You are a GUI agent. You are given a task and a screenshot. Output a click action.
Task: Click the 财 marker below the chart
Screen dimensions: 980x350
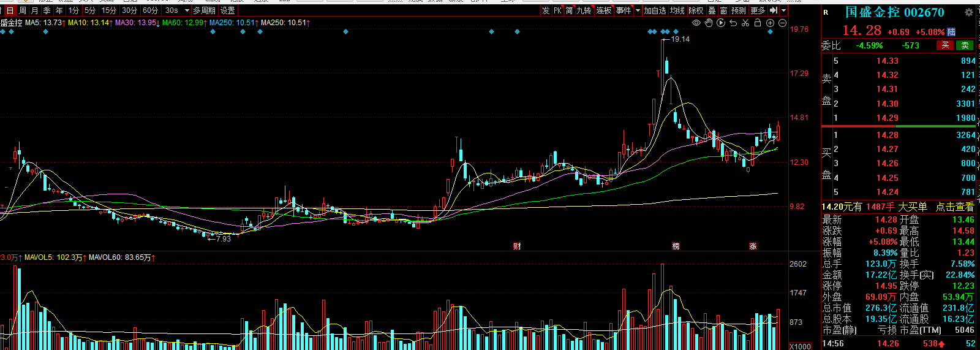[x=517, y=246]
